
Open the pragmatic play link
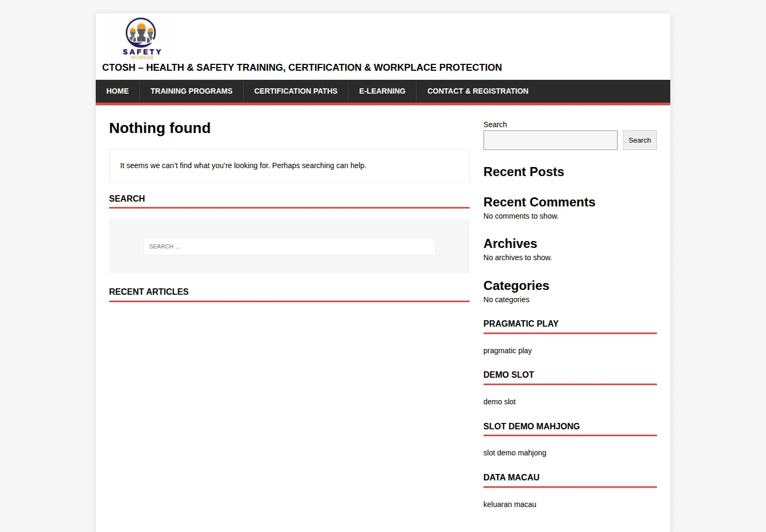click(x=507, y=351)
